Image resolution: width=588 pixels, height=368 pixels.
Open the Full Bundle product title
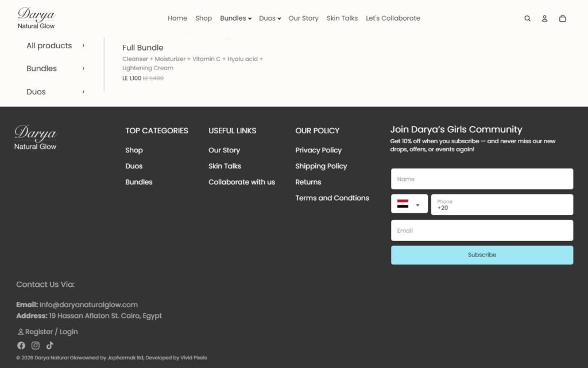pyautogui.click(x=143, y=48)
